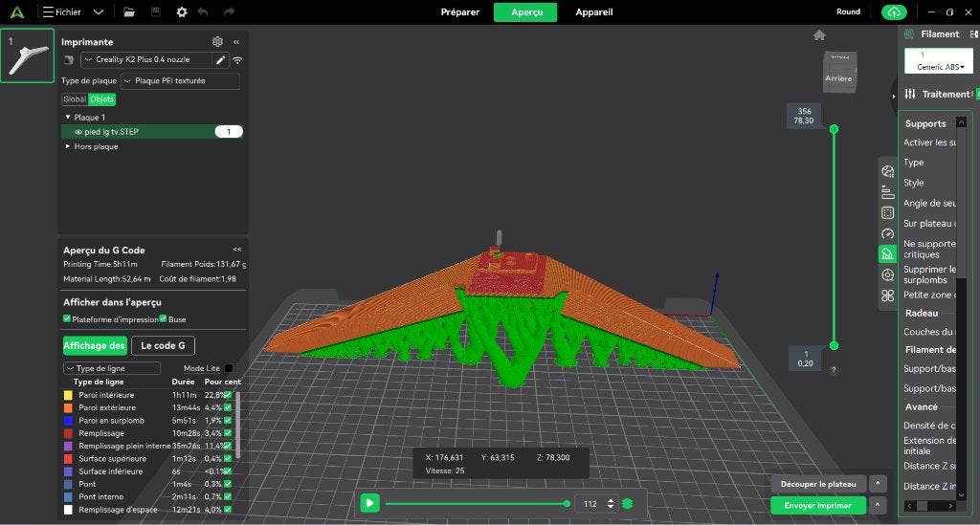Select the plate 1 thumbnail

click(x=28, y=55)
